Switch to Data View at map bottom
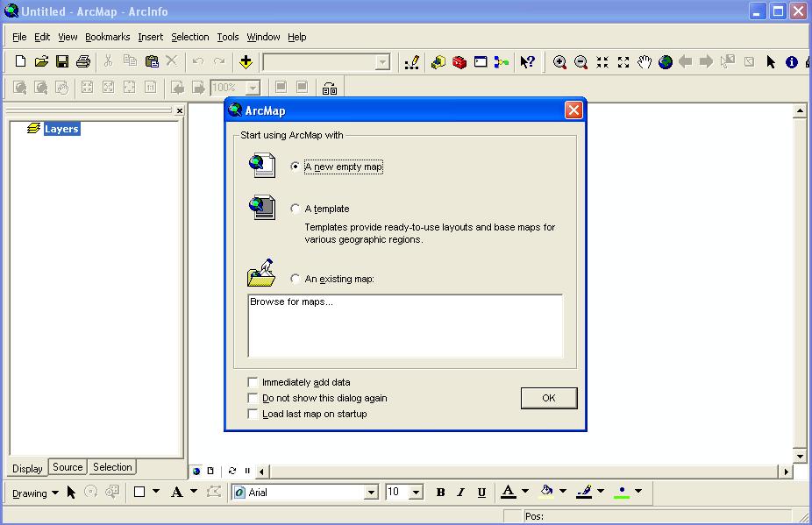Viewport: 812px width, 525px height. pos(196,471)
